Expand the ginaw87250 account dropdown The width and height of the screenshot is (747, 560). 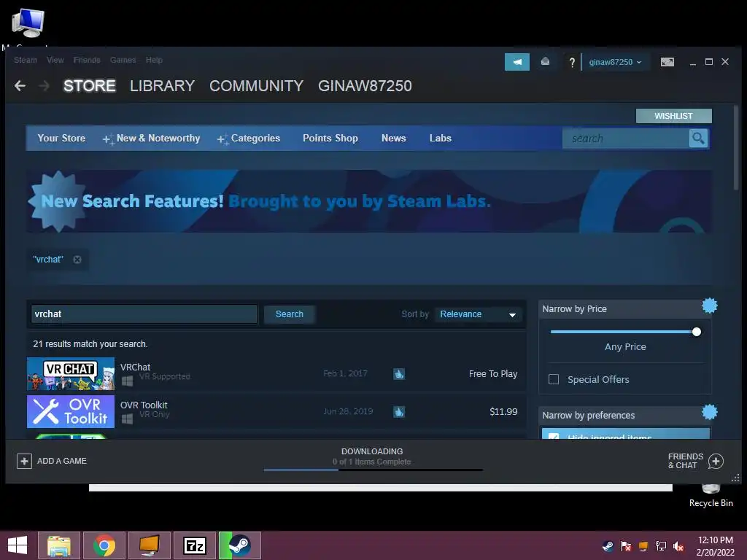[615, 62]
